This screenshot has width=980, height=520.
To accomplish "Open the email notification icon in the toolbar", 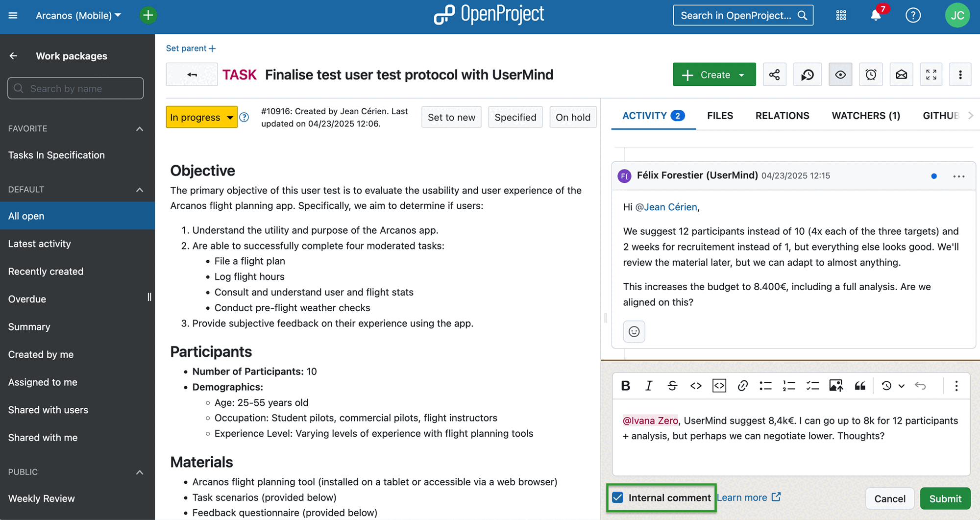I will [x=901, y=74].
